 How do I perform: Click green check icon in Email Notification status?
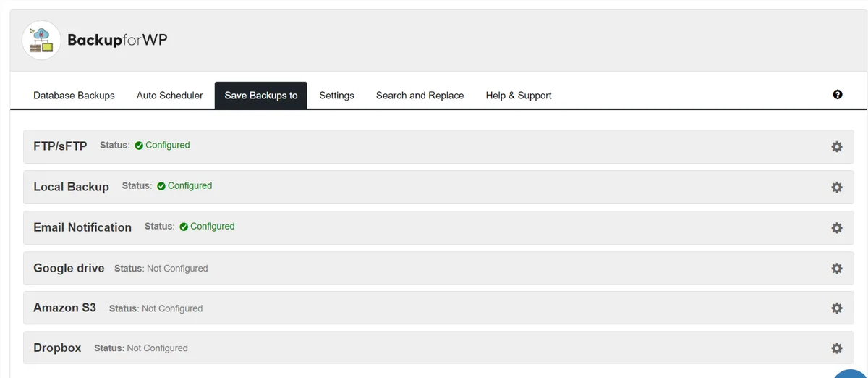[184, 227]
